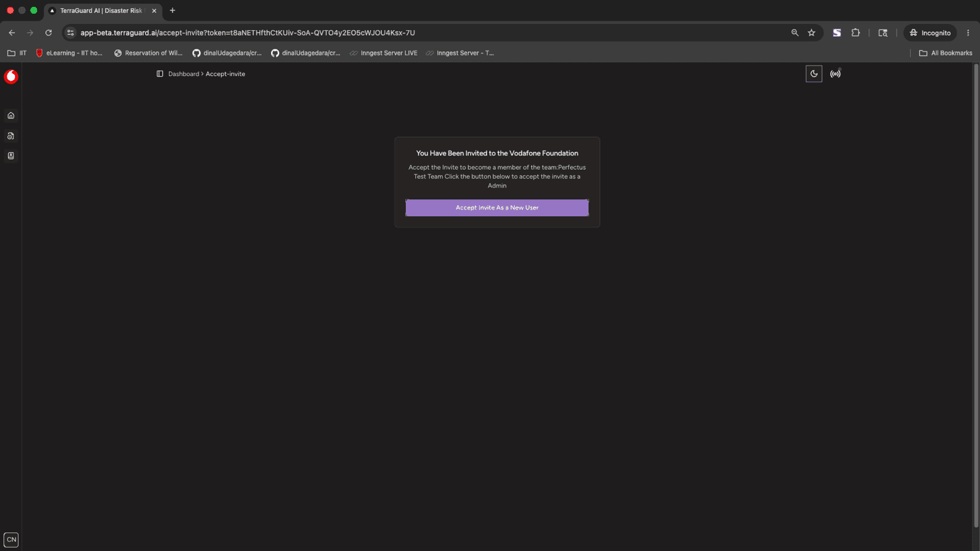The height and width of the screenshot is (551, 980).
Task: Open the Extensions puzzle icon
Action: pyautogui.click(x=855, y=33)
